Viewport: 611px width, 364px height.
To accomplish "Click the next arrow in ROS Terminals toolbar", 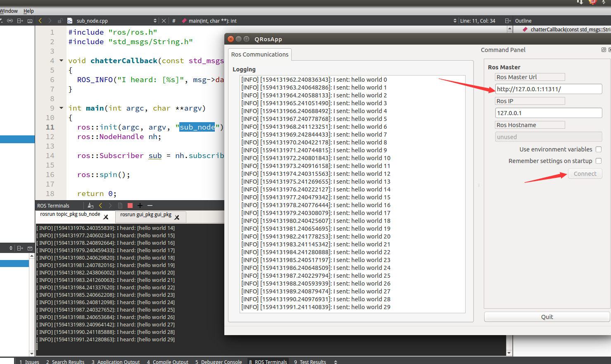I will click(x=110, y=206).
